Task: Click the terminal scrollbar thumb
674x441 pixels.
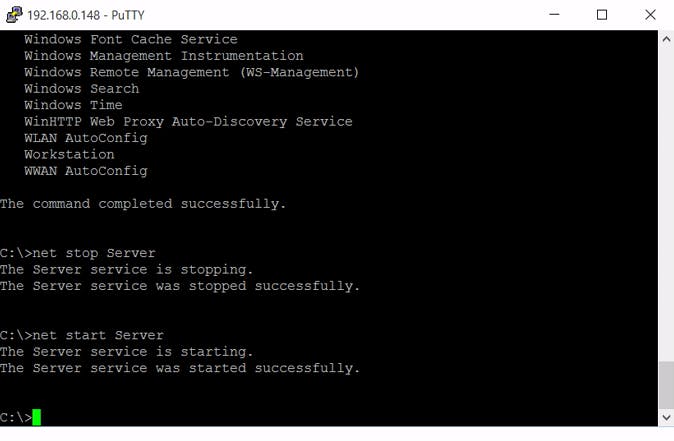Action: point(666,385)
